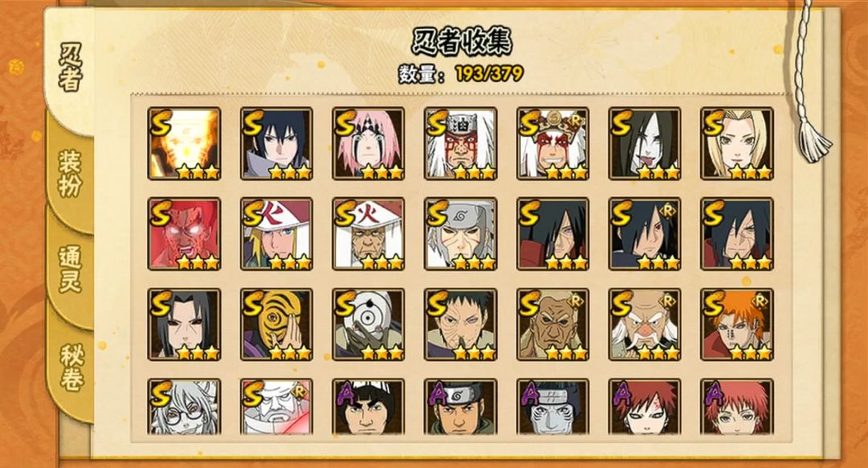Select the glowing orange Naruto S-rank portrait
The height and width of the screenshot is (468, 868).
[x=184, y=143]
